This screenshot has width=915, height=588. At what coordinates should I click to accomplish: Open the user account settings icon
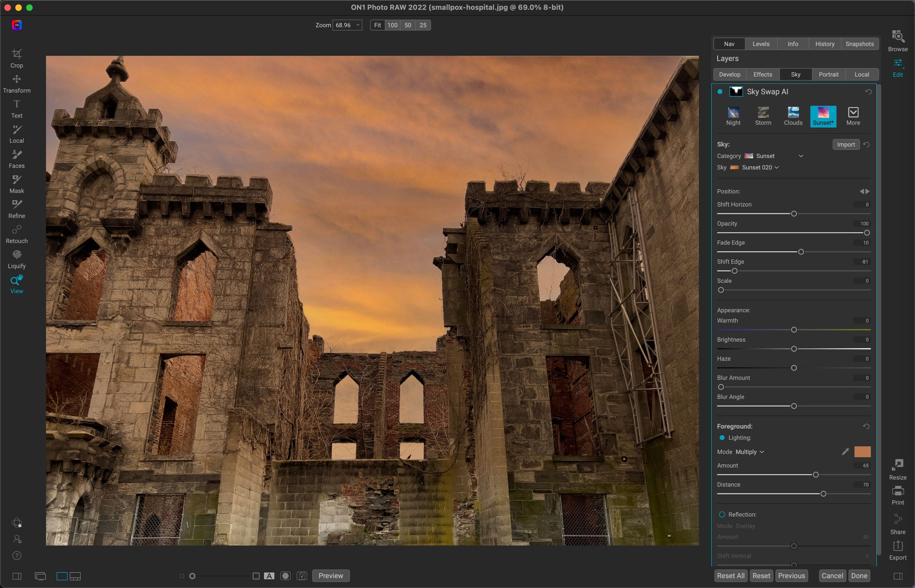[x=17, y=539]
